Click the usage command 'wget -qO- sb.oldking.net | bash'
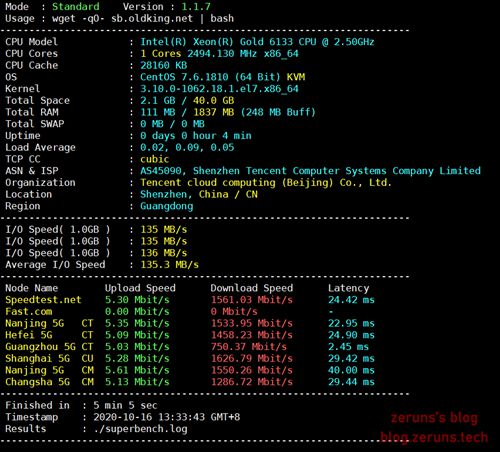This screenshot has width=500, height=452. [x=143, y=19]
